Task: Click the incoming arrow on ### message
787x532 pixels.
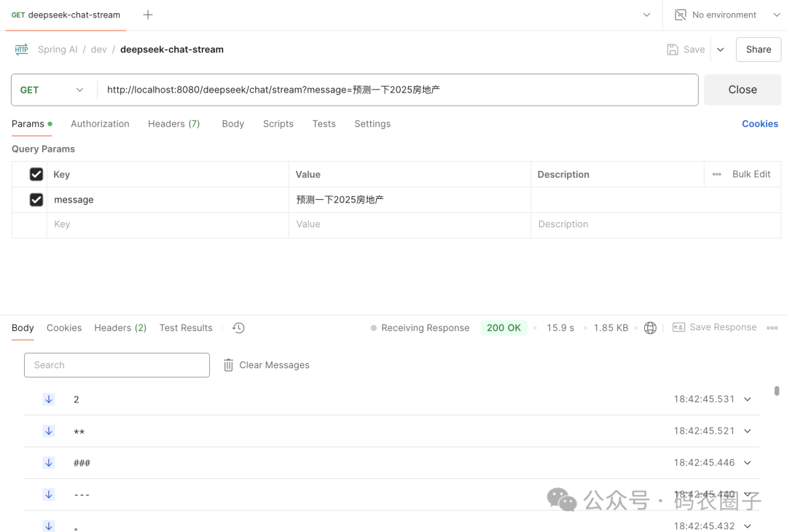Action: 49,462
